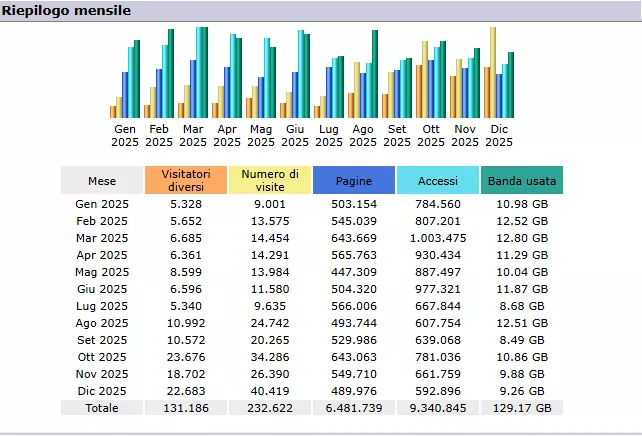Click the visits value 40.419
Screen dimensions: 642x436
coord(270,391)
